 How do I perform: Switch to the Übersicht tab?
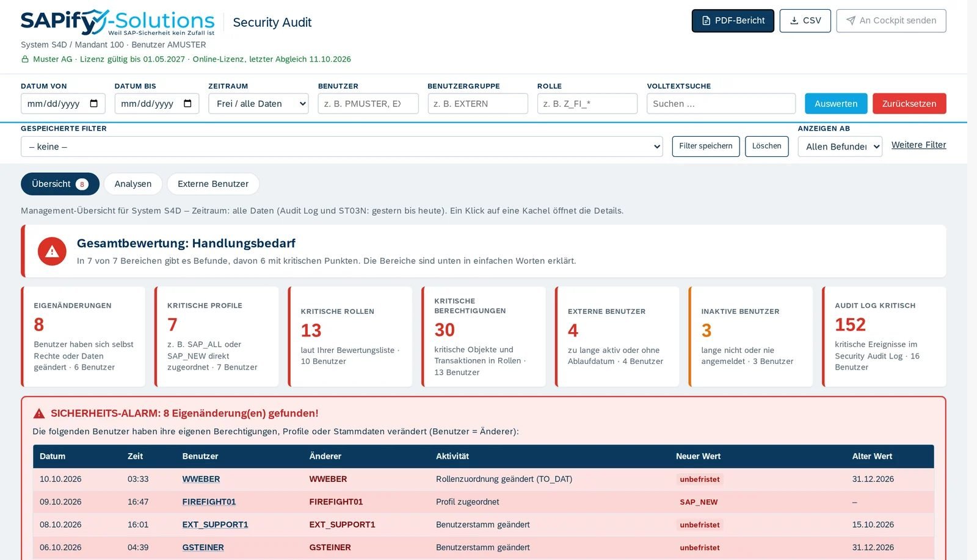[x=60, y=184]
